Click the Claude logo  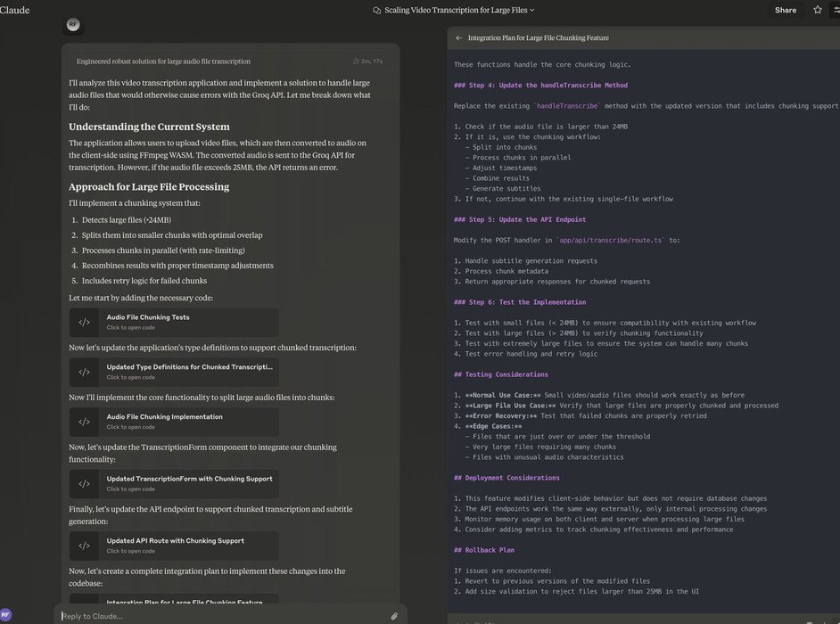tap(14, 10)
